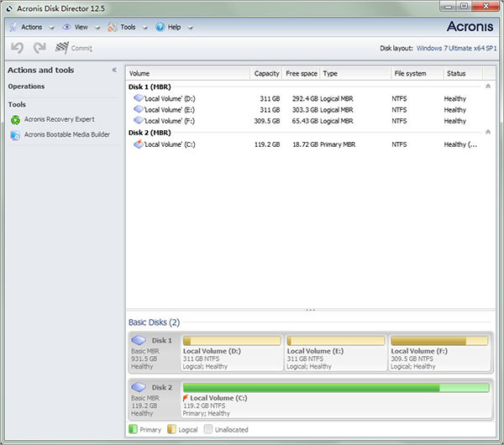
Task: Open the View menu
Action: click(81, 28)
